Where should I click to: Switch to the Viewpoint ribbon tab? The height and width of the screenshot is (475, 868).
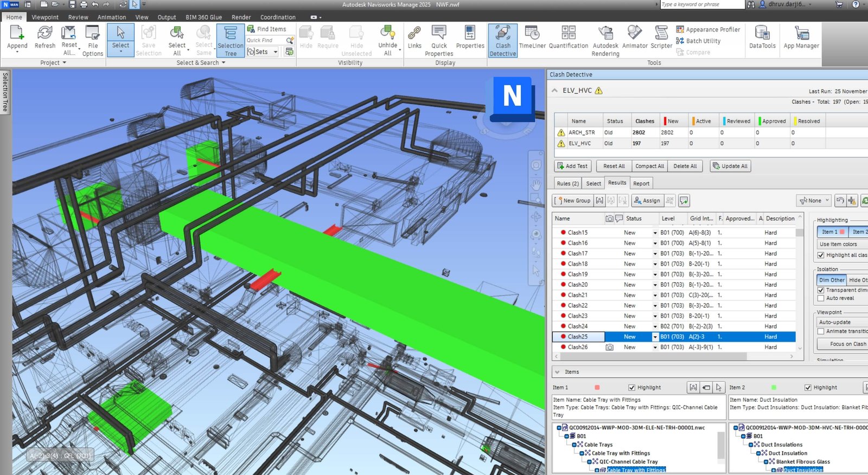coord(45,17)
